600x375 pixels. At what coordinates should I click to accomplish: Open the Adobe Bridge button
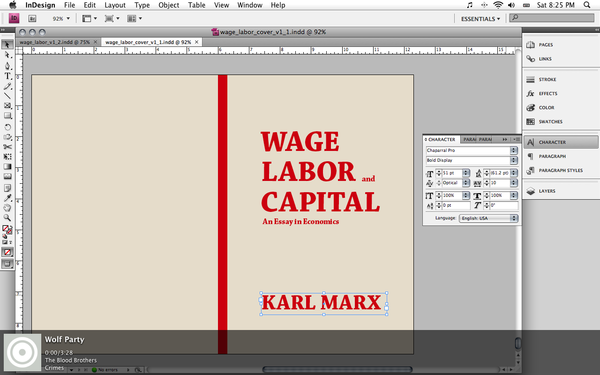click(x=32, y=18)
